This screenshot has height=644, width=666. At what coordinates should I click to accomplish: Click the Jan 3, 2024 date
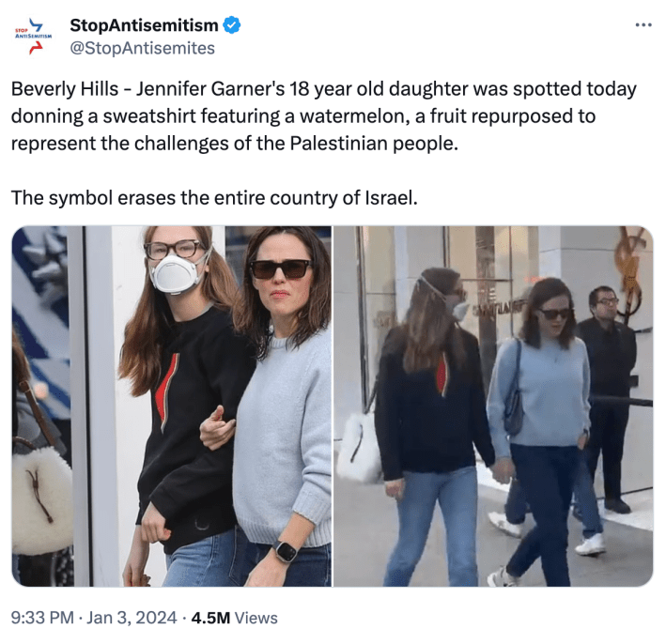coord(132,618)
